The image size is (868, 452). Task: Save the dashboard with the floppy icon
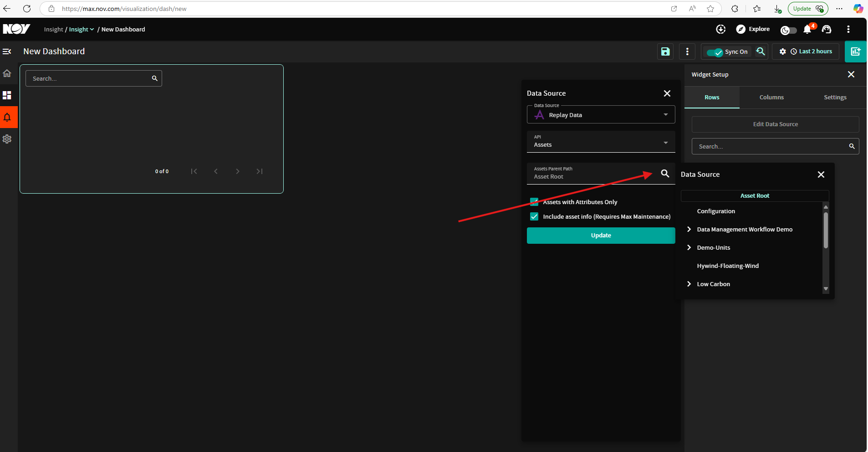pos(665,51)
